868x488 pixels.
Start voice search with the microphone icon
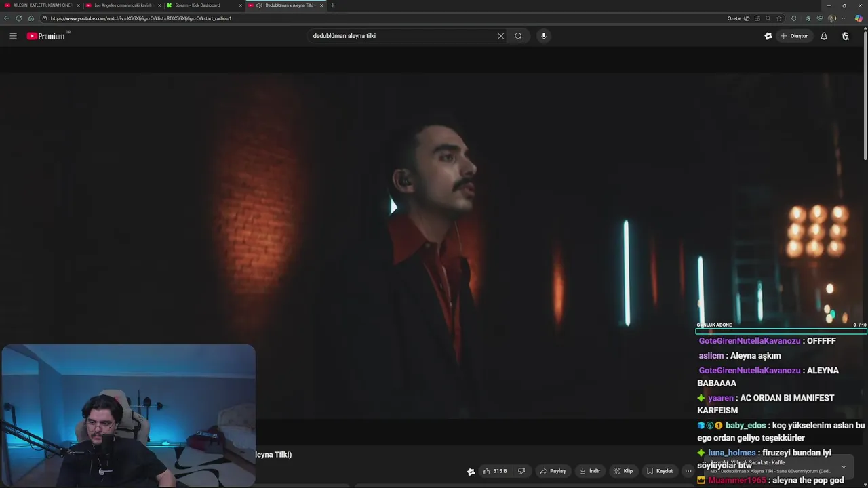[543, 36]
